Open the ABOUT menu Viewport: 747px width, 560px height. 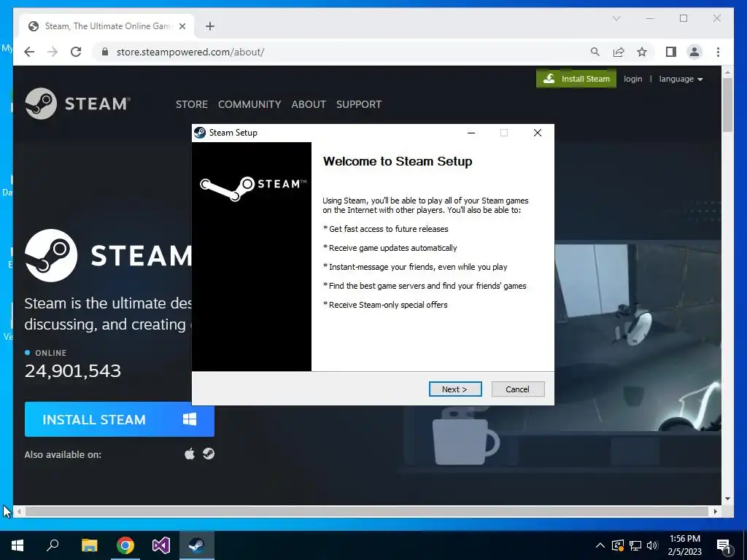click(309, 104)
